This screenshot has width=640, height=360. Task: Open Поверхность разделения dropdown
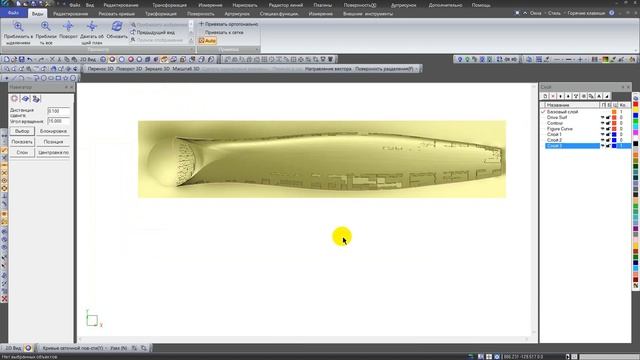pyautogui.click(x=386, y=69)
